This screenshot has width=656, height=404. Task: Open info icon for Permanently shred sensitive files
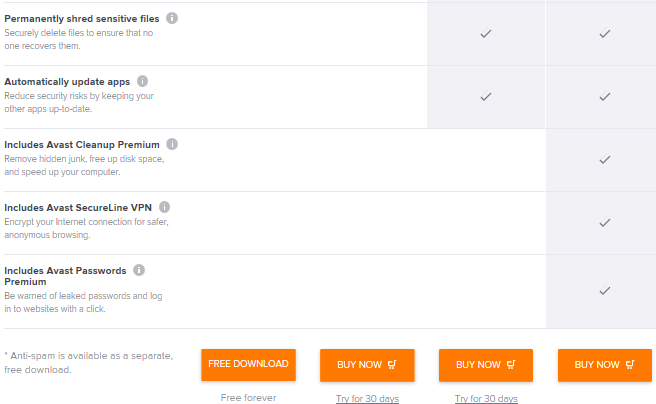coord(172,18)
